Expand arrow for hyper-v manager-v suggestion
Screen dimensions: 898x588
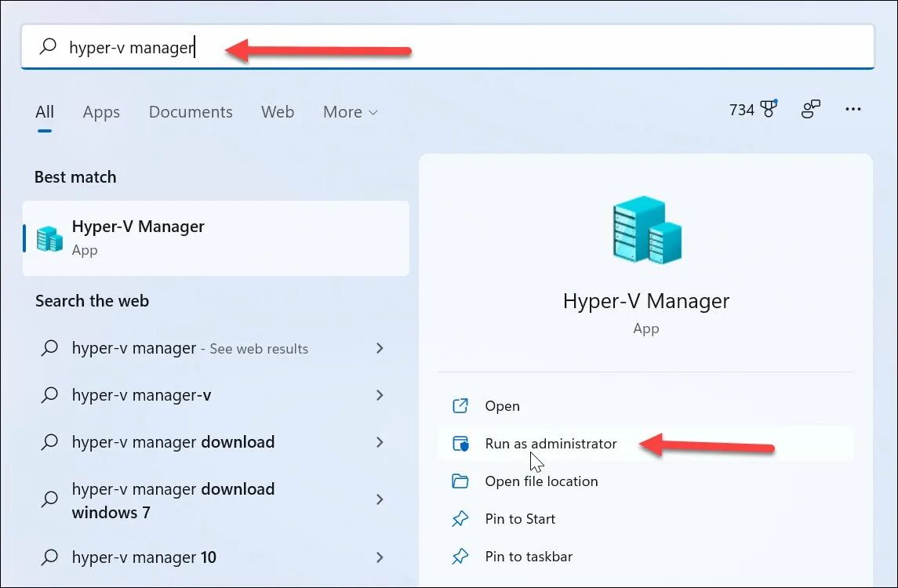click(379, 395)
